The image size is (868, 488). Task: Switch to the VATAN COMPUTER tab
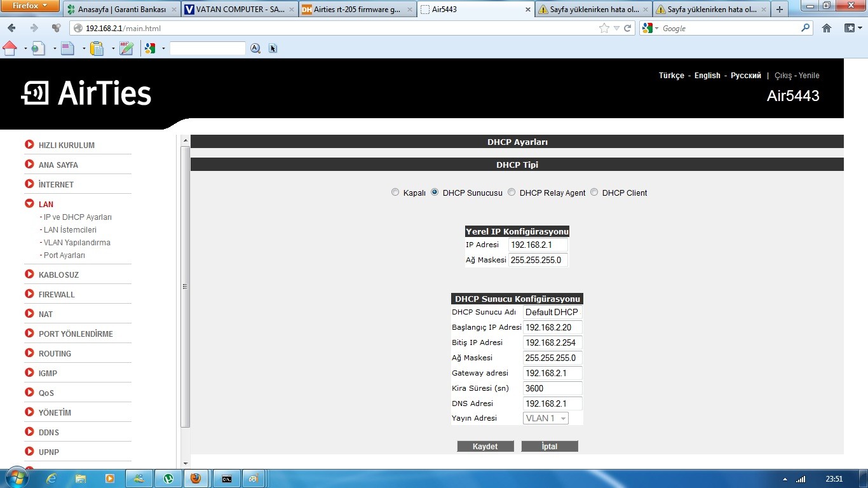point(240,10)
